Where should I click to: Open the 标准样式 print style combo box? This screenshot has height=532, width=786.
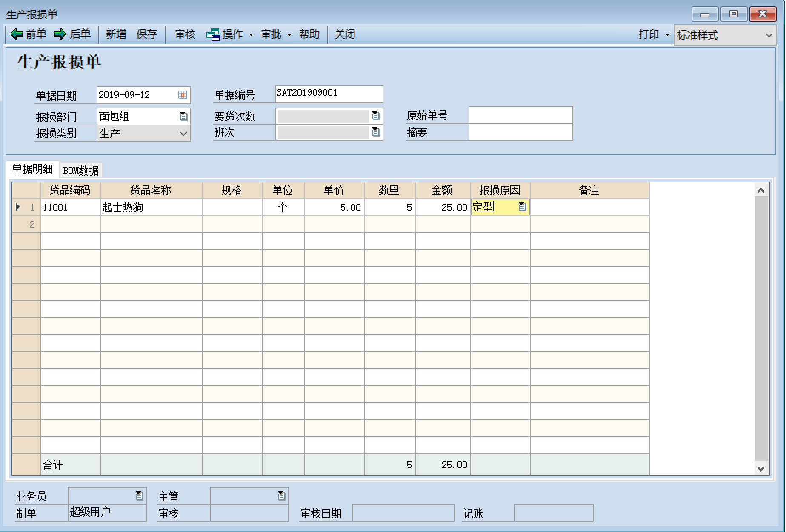click(725, 35)
